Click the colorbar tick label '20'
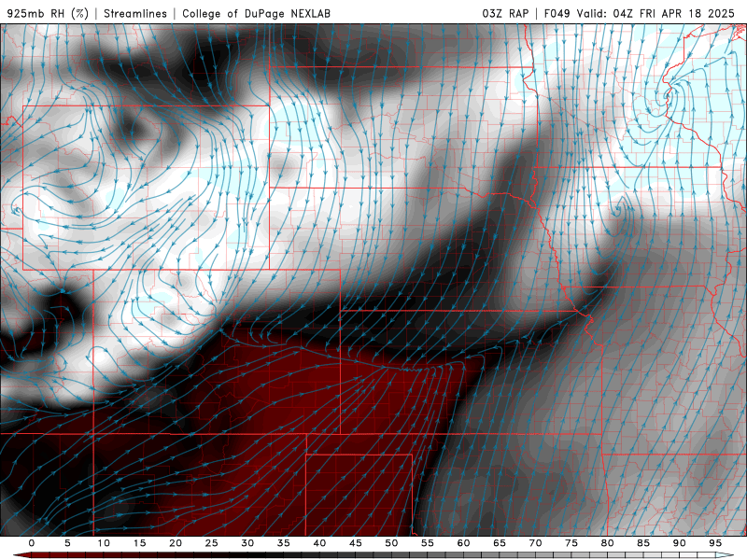The image size is (747, 560). (176, 543)
